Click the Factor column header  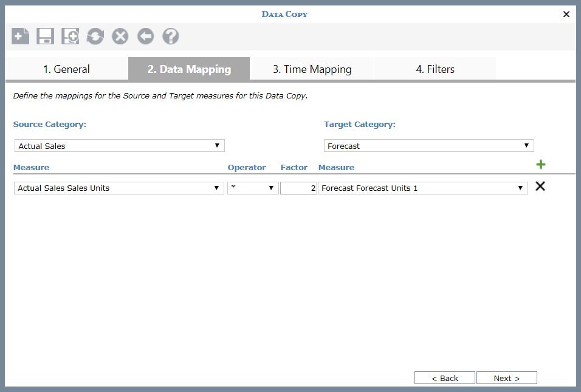pos(294,168)
